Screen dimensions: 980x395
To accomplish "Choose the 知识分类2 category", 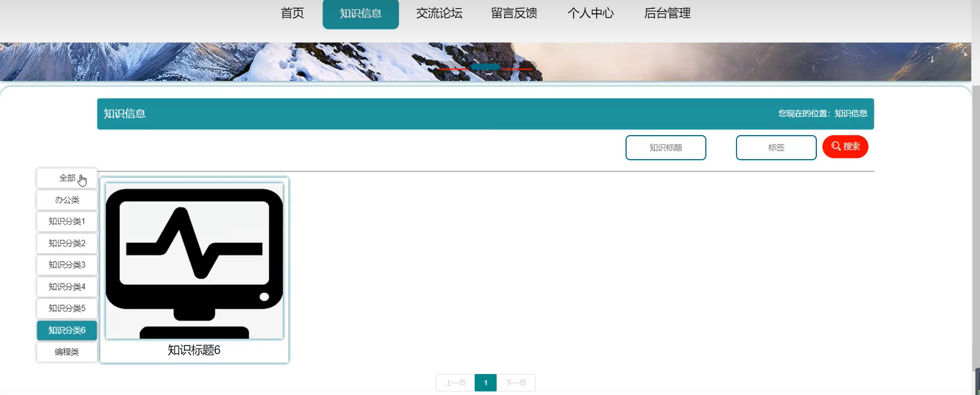I will [x=67, y=243].
